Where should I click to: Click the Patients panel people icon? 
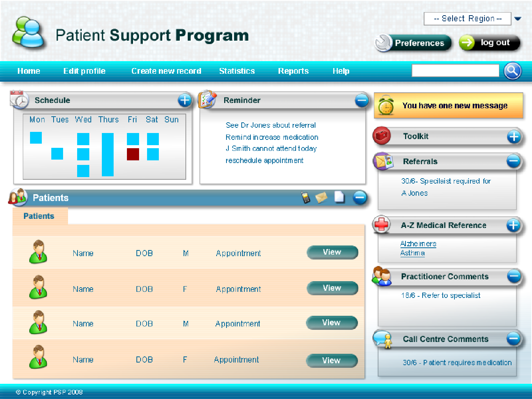pos(18,197)
